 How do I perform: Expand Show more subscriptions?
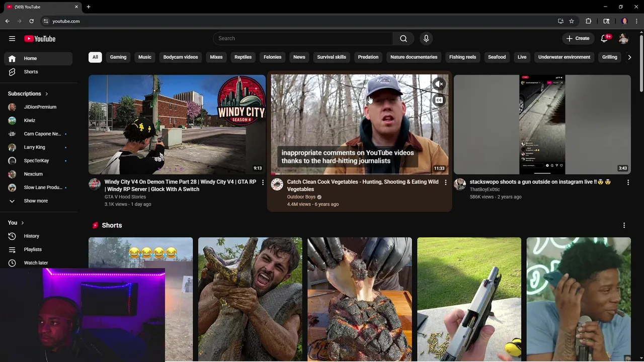[38, 201]
